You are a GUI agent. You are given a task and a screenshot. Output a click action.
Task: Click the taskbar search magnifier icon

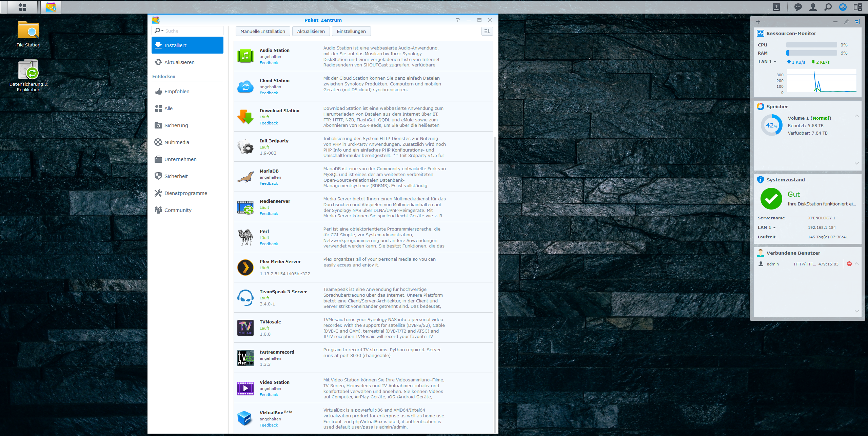pyautogui.click(x=828, y=7)
